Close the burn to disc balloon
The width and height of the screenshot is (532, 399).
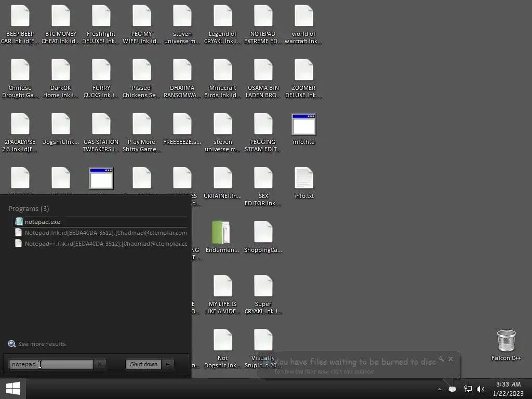[450, 358]
